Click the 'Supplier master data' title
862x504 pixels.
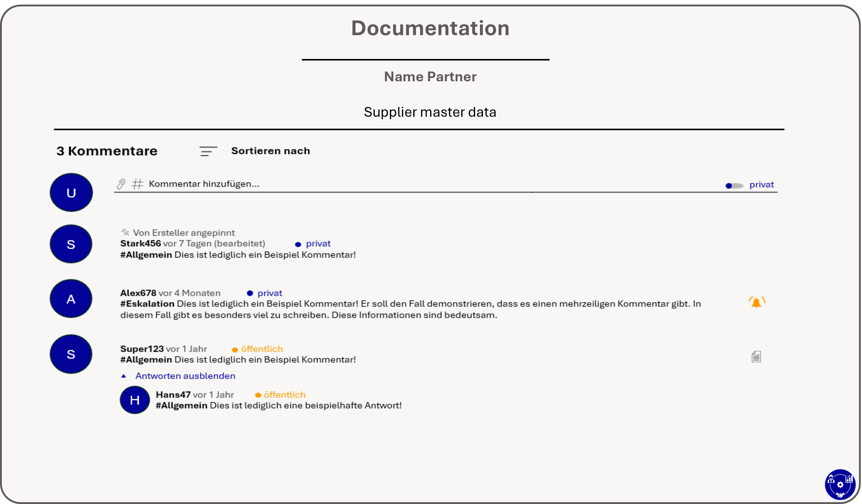click(430, 112)
